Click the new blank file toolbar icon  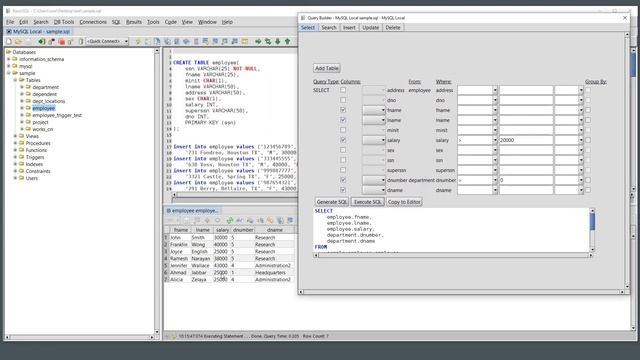tap(9, 41)
